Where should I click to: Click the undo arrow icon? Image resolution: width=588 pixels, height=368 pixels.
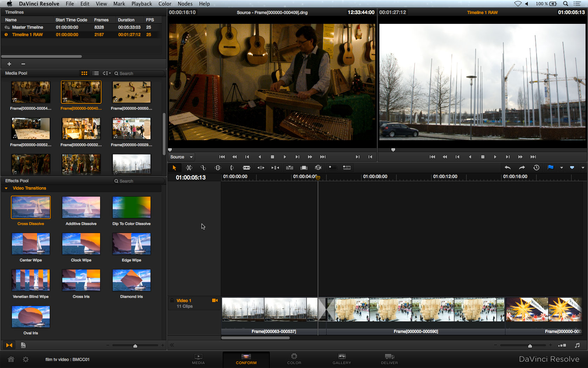point(507,168)
